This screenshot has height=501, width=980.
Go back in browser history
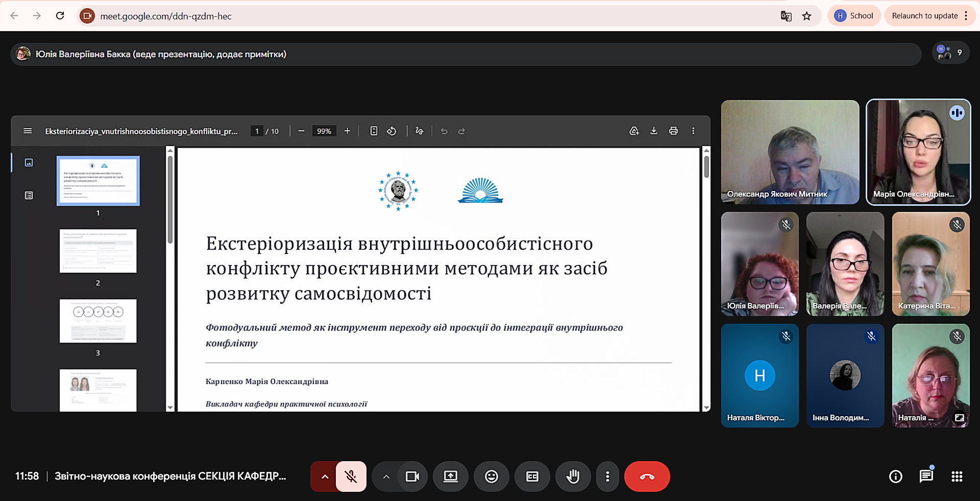click(14, 16)
